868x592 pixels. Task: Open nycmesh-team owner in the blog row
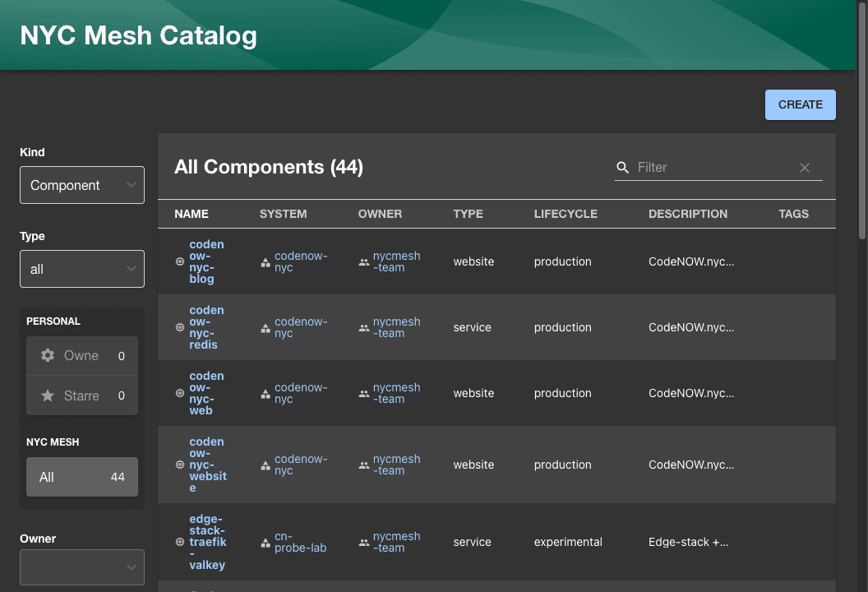pyautogui.click(x=396, y=261)
